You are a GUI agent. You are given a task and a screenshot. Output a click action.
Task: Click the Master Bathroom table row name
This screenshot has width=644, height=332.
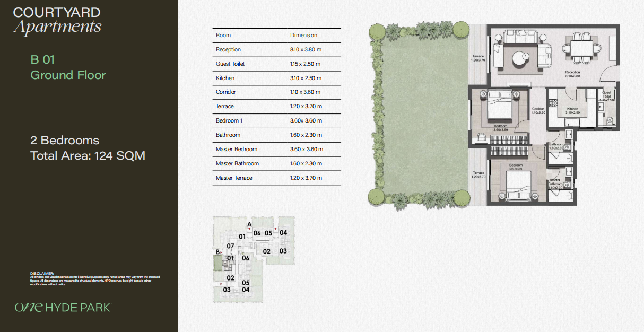pyautogui.click(x=237, y=163)
